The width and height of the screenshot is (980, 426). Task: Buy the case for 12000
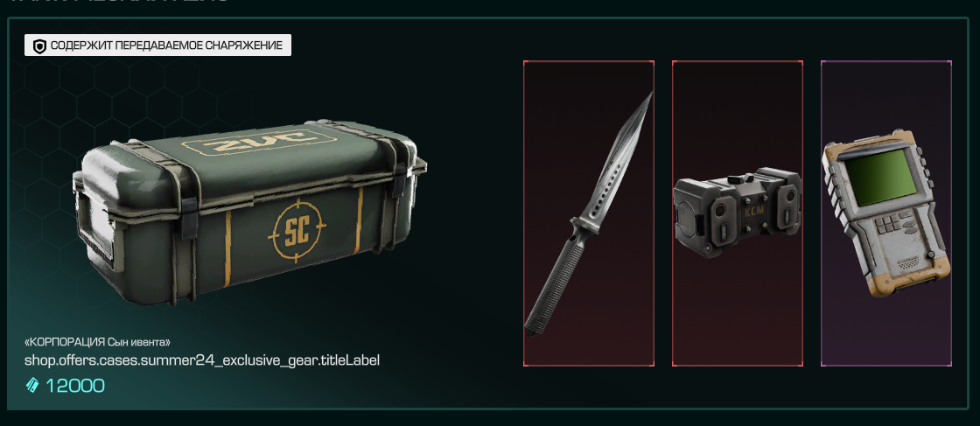65,386
